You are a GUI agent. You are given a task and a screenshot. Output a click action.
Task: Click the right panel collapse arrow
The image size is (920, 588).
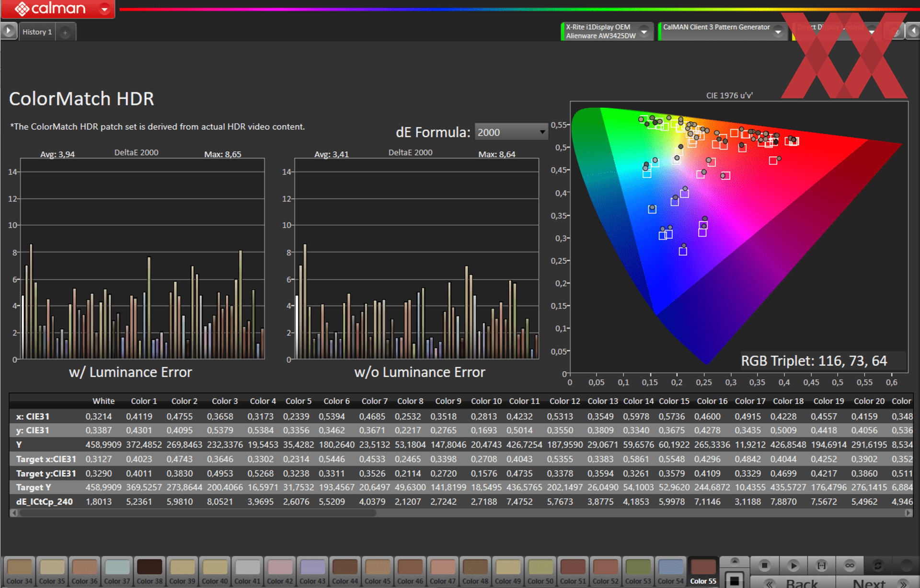point(912,31)
